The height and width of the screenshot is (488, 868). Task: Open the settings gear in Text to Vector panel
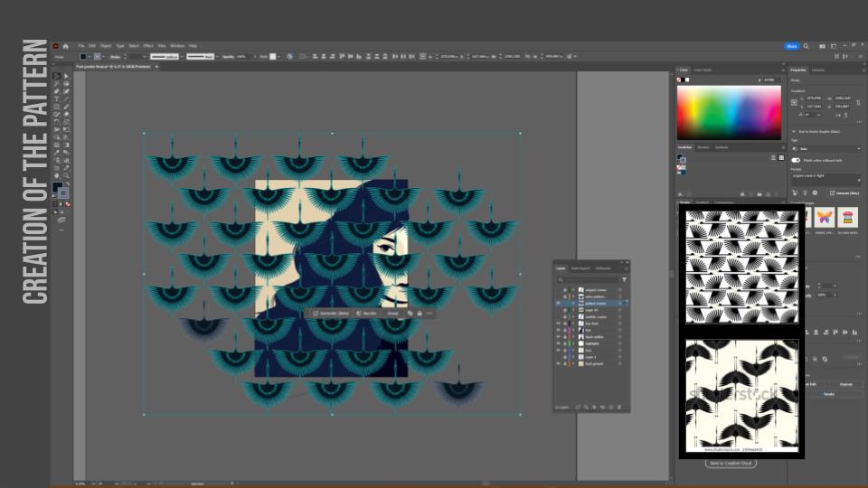(815, 192)
